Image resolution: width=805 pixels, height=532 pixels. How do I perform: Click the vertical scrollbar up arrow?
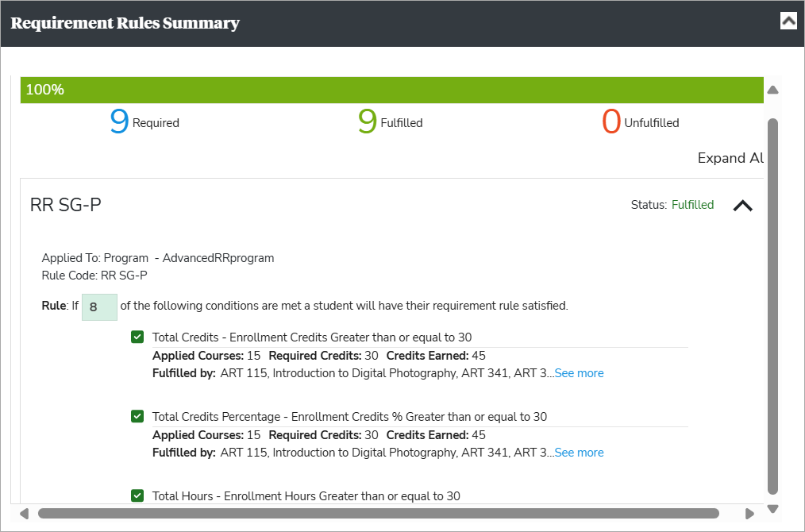(772, 90)
